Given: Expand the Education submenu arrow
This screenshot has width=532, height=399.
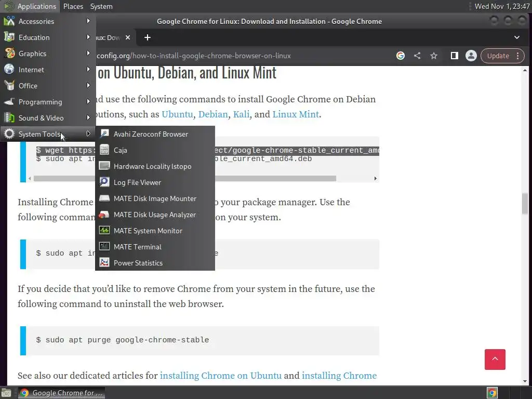Looking at the screenshot, I should click(88, 37).
